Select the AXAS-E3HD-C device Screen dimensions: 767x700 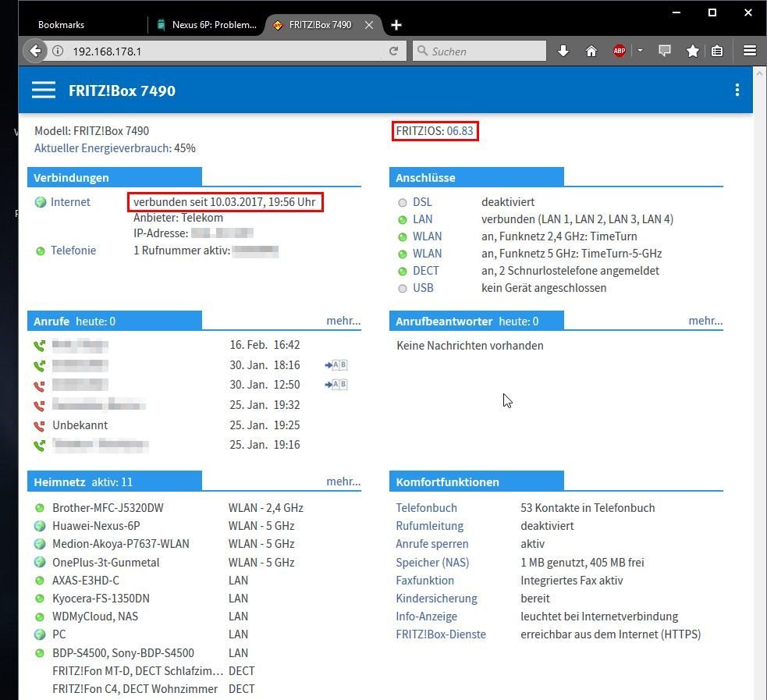tap(86, 581)
